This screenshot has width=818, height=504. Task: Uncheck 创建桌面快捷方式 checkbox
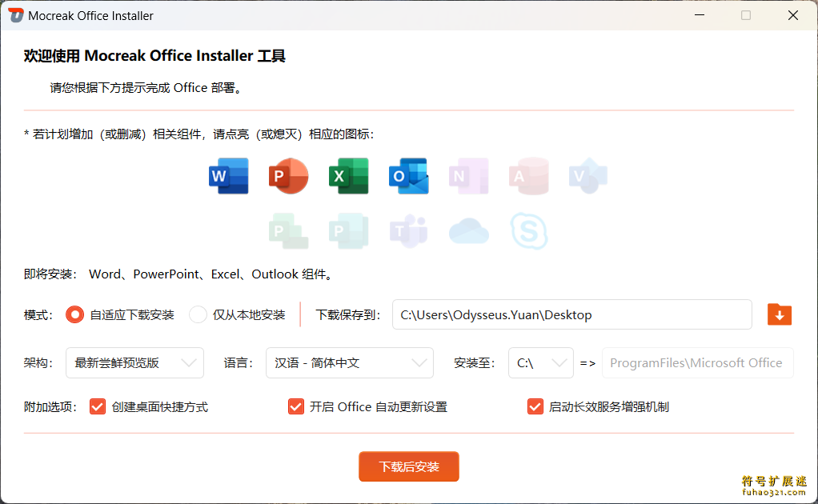coord(98,406)
